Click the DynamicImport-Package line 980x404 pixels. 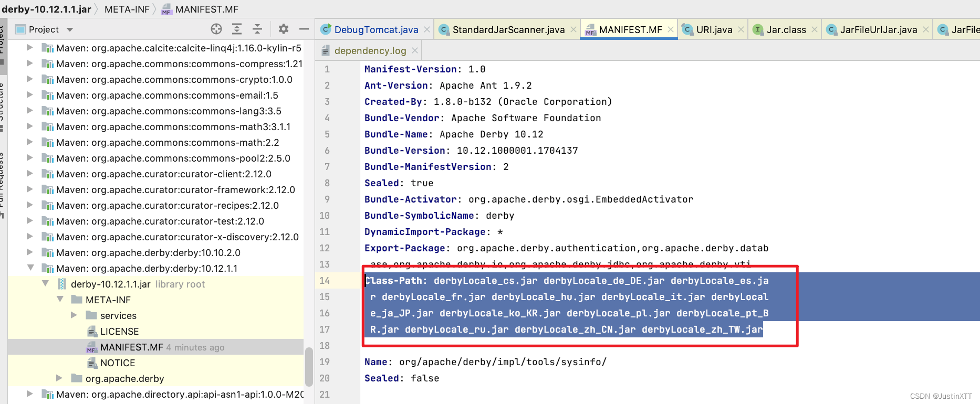(434, 232)
